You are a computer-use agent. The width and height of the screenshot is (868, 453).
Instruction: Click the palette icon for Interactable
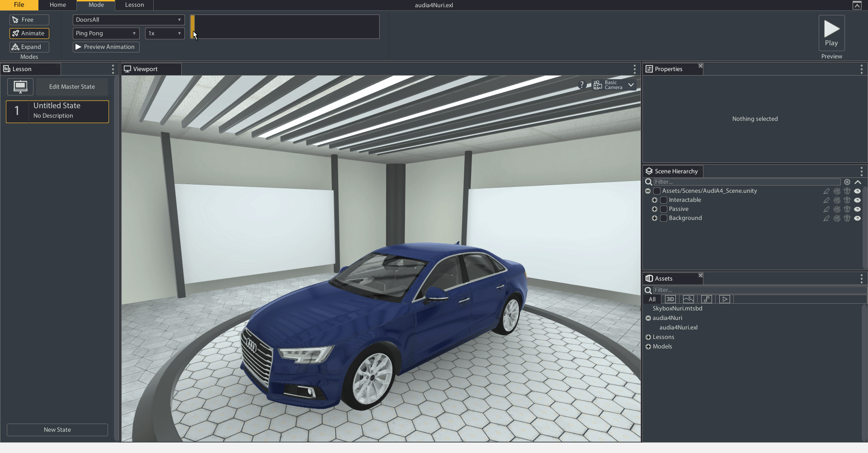pyautogui.click(x=837, y=200)
